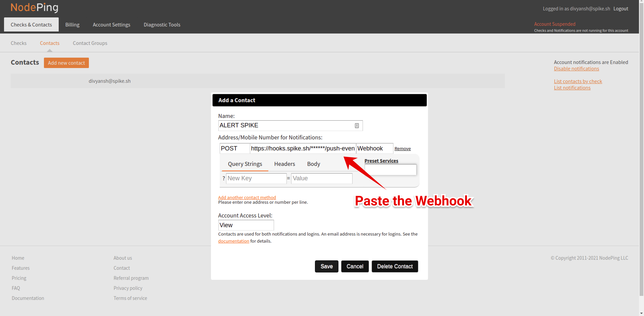
Task: Click Preset Services heading link
Action: pos(382,161)
